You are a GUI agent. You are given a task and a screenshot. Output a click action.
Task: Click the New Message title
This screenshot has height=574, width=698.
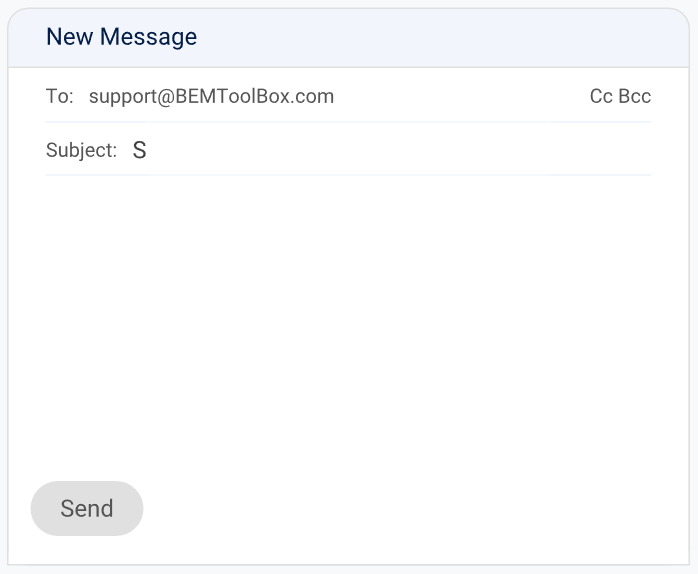pyautogui.click(x=121, y=37)
